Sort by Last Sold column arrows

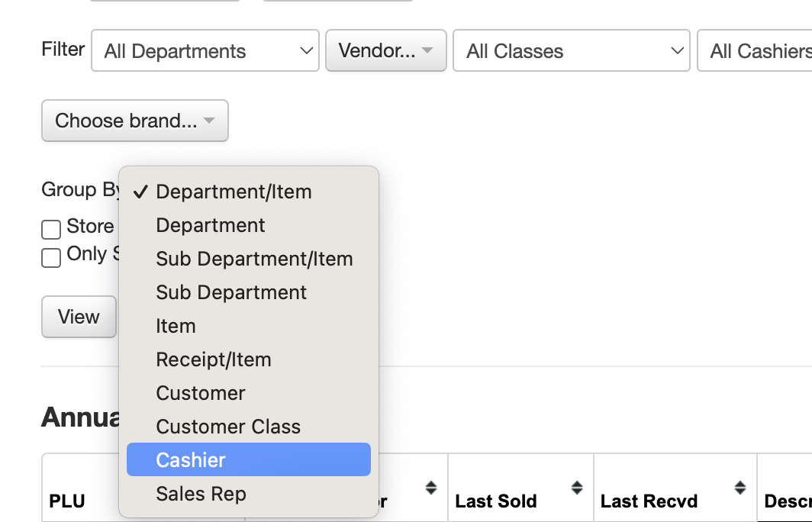[x=577, y=488]
